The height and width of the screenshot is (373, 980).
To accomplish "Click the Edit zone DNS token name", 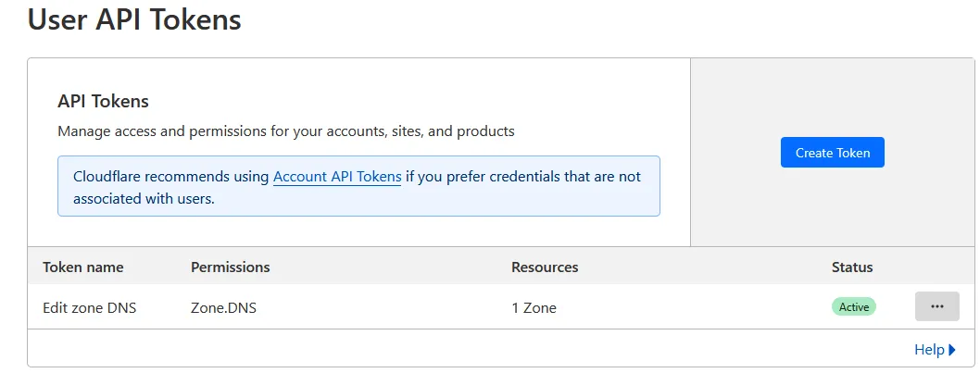I will (89, 307).
